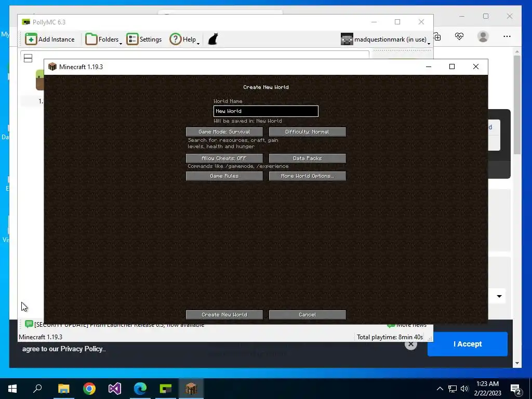Image resolution: width=532 pixels, height=399 pixels.
Task: Click the account avatar head icon
Action: point(347,39)
